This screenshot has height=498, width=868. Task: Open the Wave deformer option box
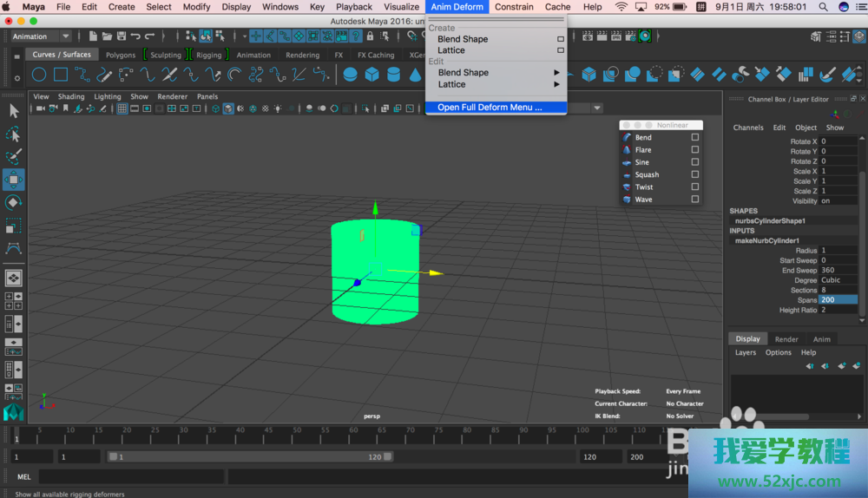(x=694, y=200)
